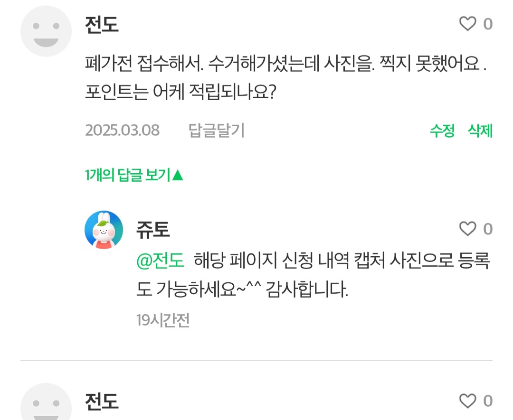513x420 pixels.
Task: Open the 쥬토 username profile
Action: [152, 230]
